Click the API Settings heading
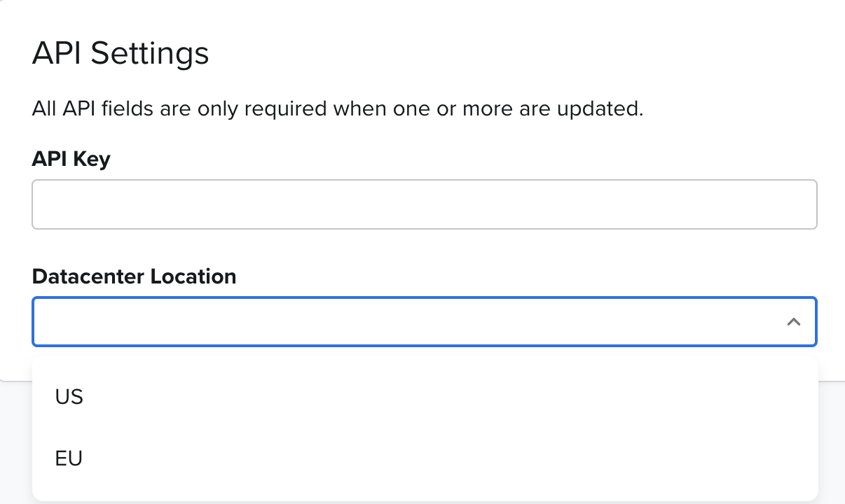The image size is (845, 504). [x=121, y=54]
